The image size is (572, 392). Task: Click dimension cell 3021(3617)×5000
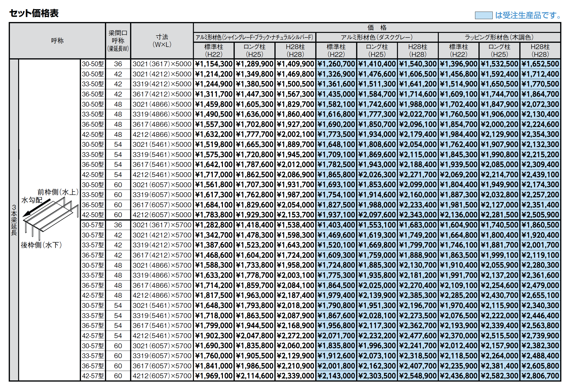tap(162, 64)
